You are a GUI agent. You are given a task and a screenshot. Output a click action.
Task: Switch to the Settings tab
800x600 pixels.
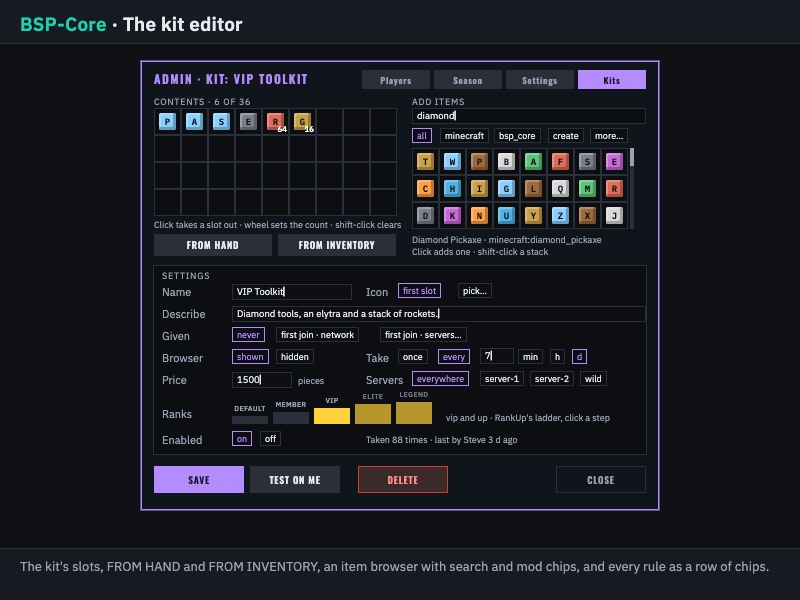(x=539, y=80)
